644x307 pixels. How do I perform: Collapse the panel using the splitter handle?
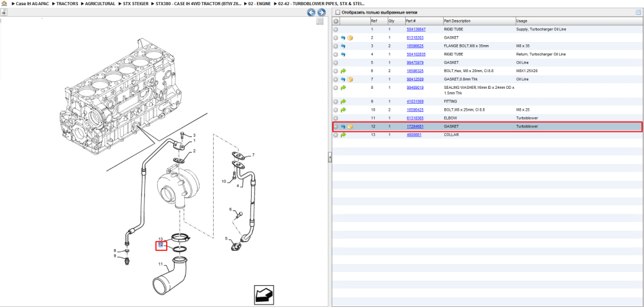(x=330, y=158)
